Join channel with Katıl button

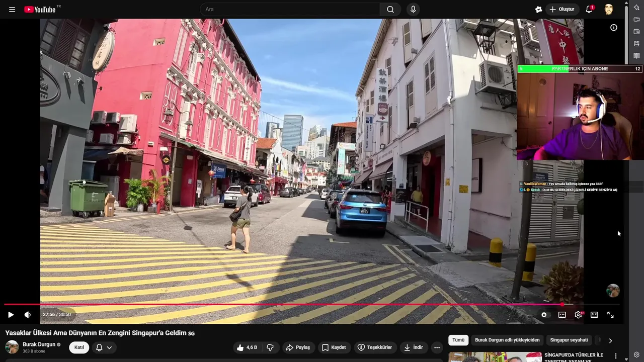pyautogui.click(x=79, y=347)
